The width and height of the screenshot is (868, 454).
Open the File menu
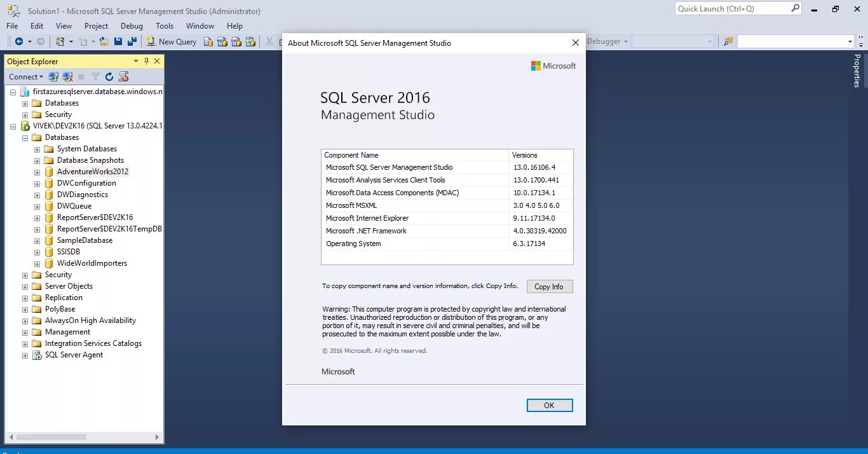click(12, 26)
